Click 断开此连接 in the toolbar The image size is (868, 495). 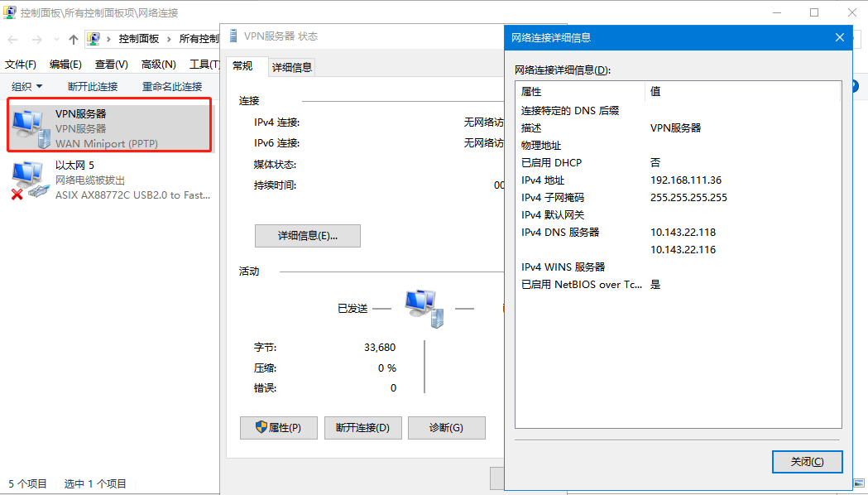click(93, 87)
